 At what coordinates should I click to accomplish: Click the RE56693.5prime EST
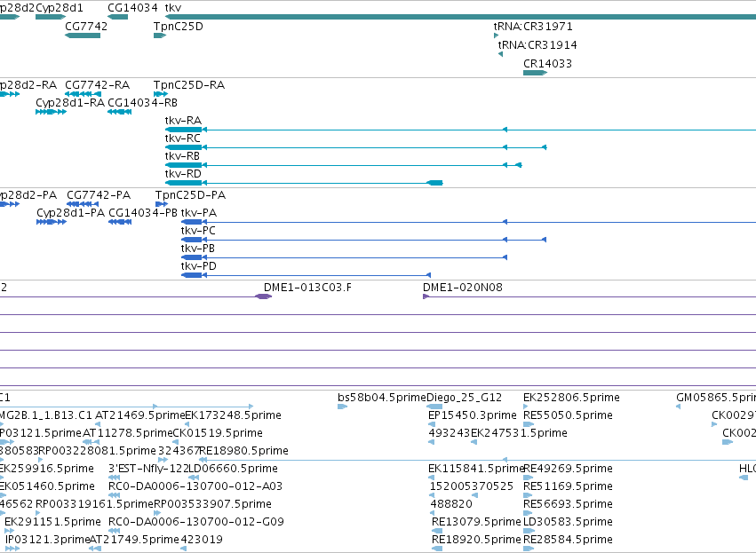(529, 513)
